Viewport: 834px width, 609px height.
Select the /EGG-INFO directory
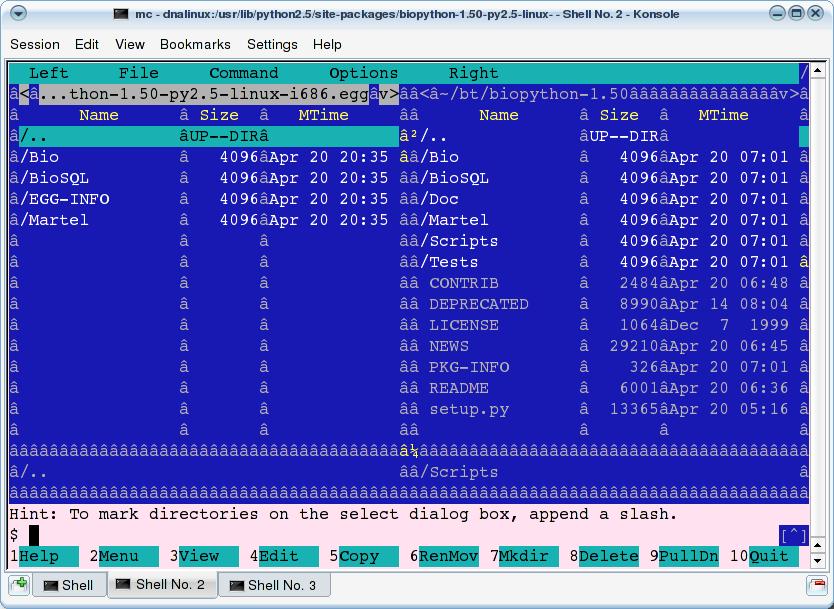204,199
